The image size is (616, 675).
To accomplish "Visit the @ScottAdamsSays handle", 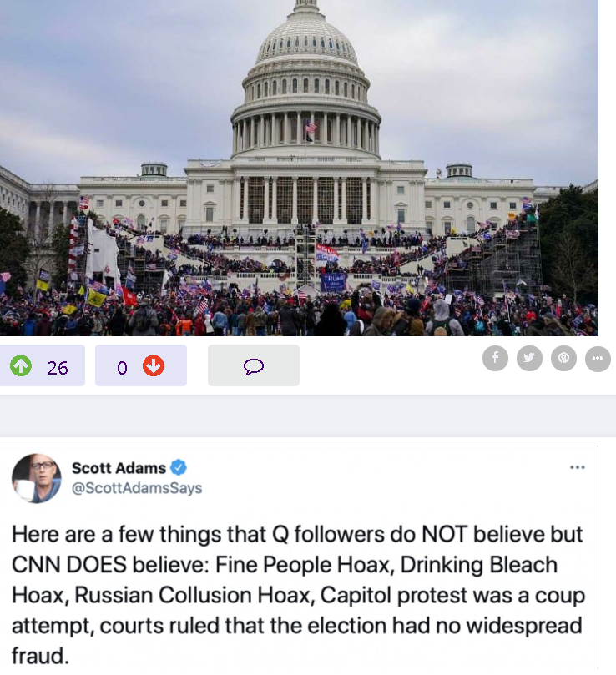I will [137, 488].
